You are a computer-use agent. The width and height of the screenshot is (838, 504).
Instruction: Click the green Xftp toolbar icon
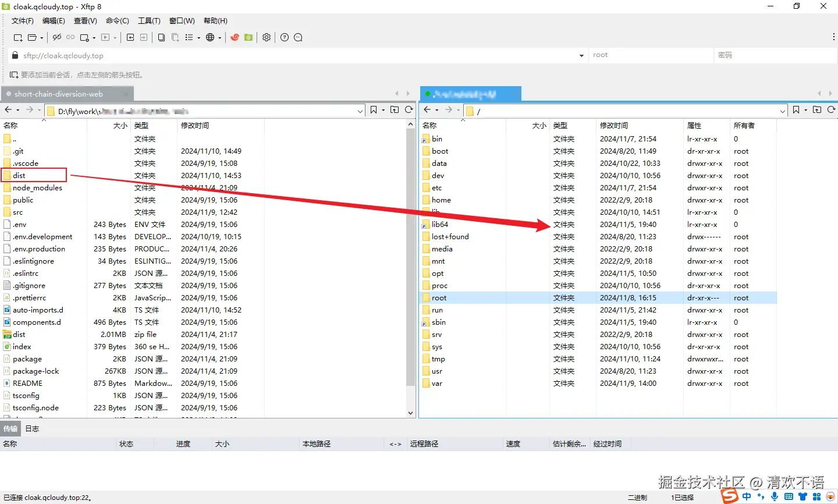[248, 37]
